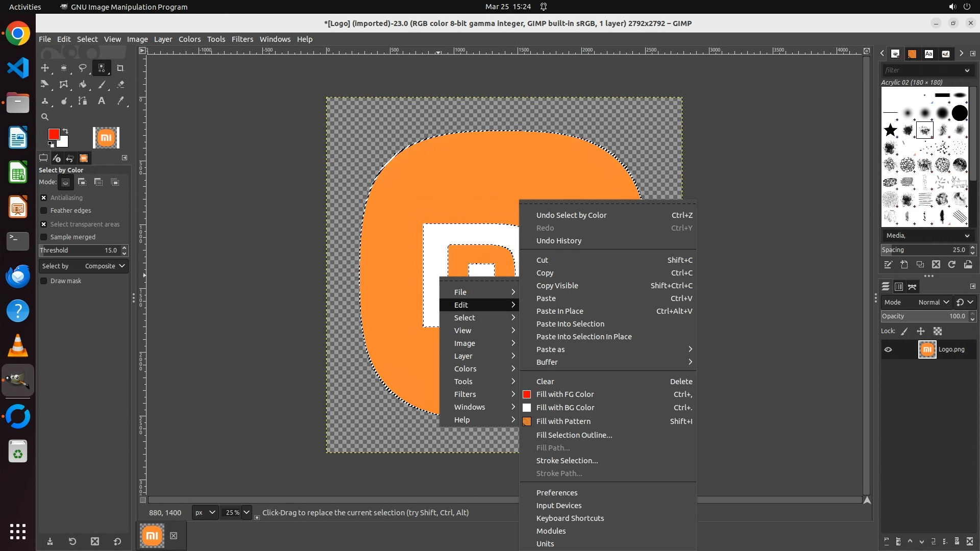Click the red foreground color swatch
The width and height of the screenshot is (980, 551).
(x=53, y=134)
